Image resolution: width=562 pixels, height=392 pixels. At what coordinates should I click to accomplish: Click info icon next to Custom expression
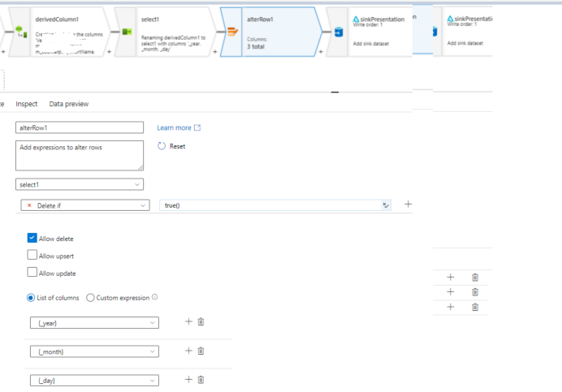[x=154, y=297]
